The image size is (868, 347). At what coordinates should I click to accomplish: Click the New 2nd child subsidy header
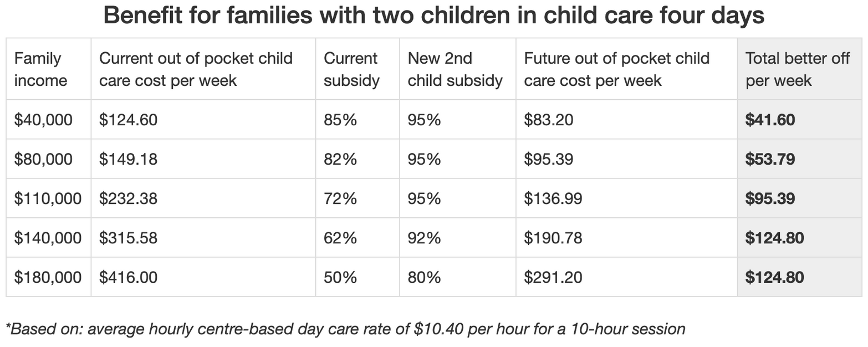click(x=455, y=69)
